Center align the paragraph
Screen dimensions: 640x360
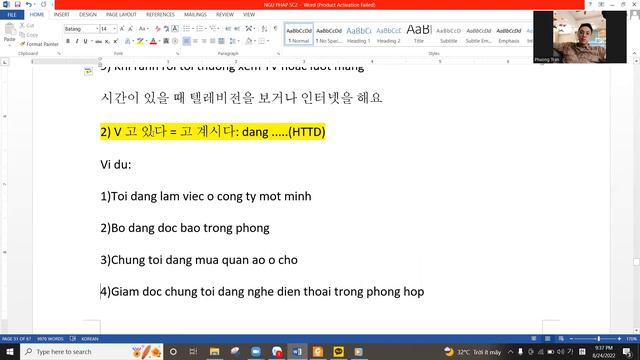195,41
